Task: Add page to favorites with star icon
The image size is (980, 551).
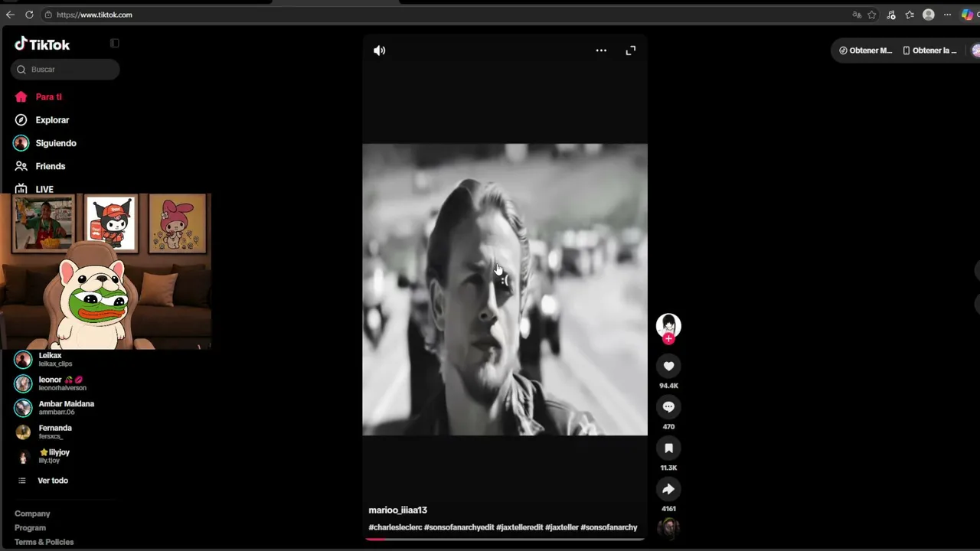Action: 872,15
